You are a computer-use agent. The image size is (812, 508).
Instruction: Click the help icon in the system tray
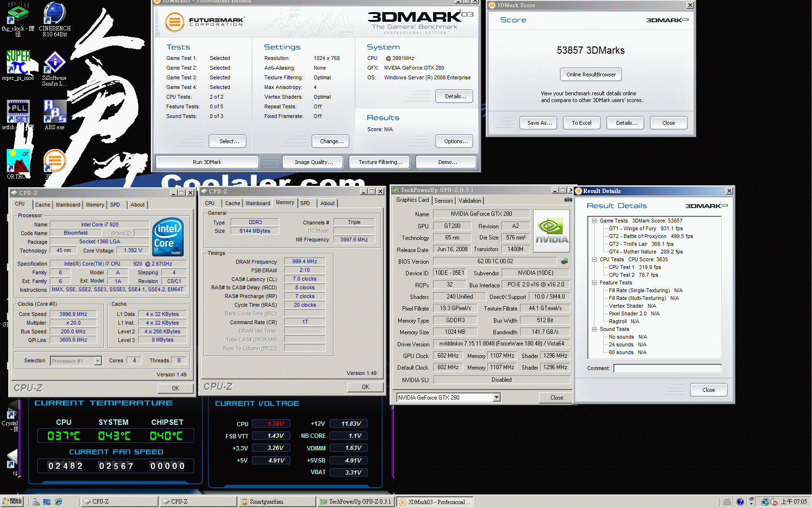pos(740,502)
